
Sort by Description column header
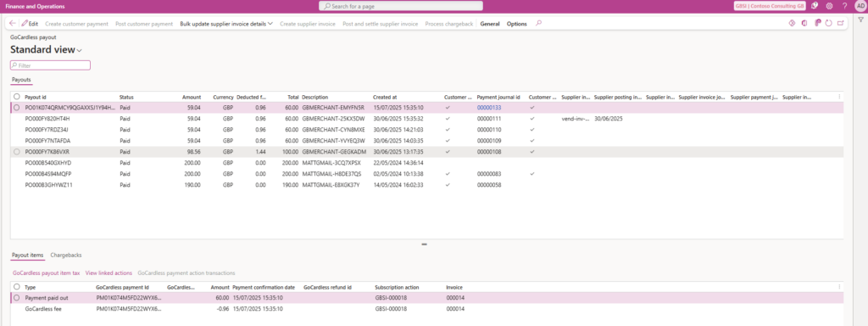point(315,97)
